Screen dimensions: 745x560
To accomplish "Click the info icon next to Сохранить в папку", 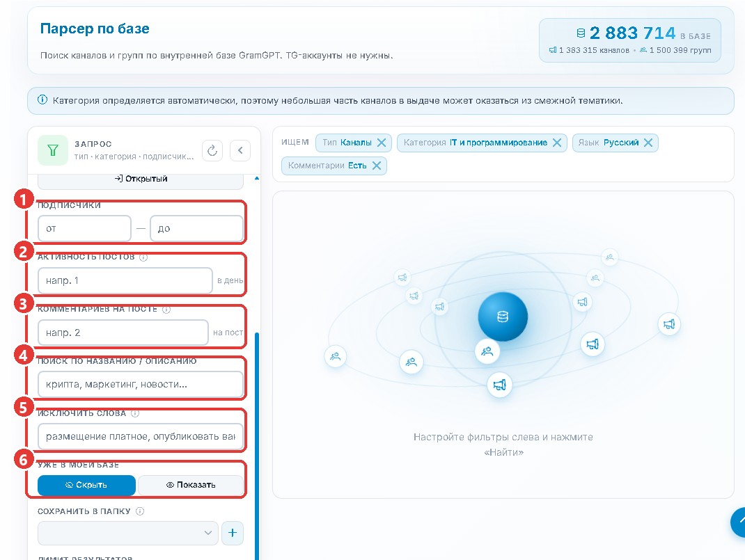I will (140, 511).
